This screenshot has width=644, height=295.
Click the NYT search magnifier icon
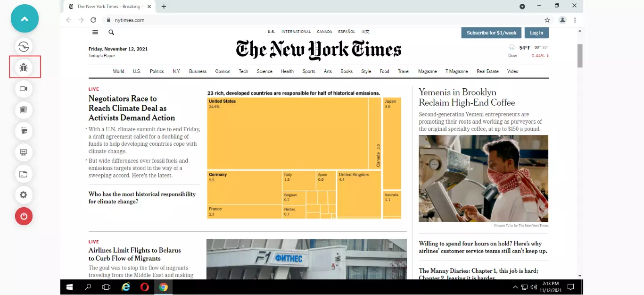tap(111, 33)
